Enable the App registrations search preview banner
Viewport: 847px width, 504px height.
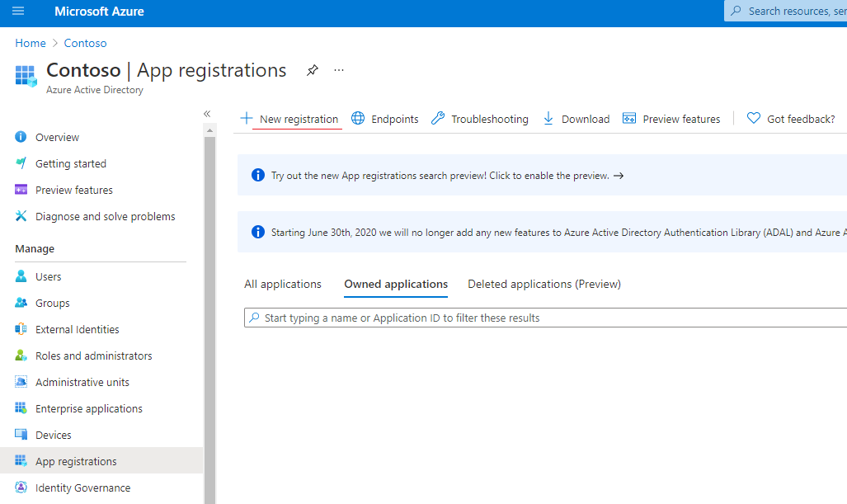[x=543, y=175]
